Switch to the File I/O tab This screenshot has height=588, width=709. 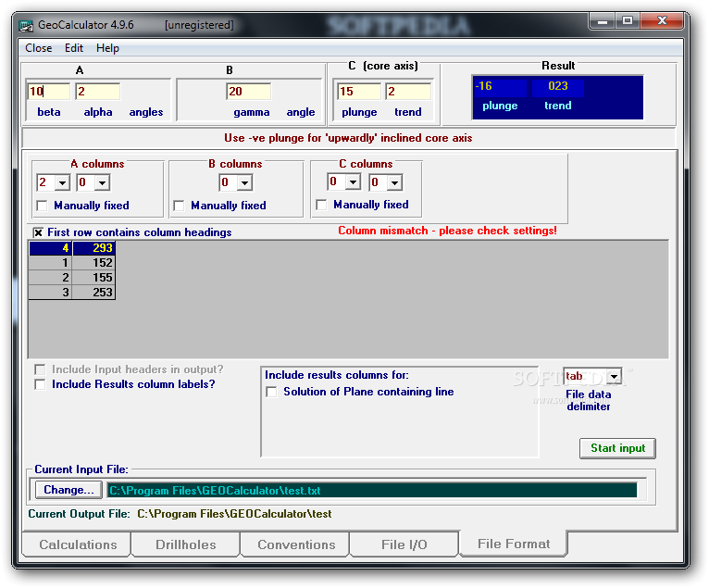(x=404, y=544)
